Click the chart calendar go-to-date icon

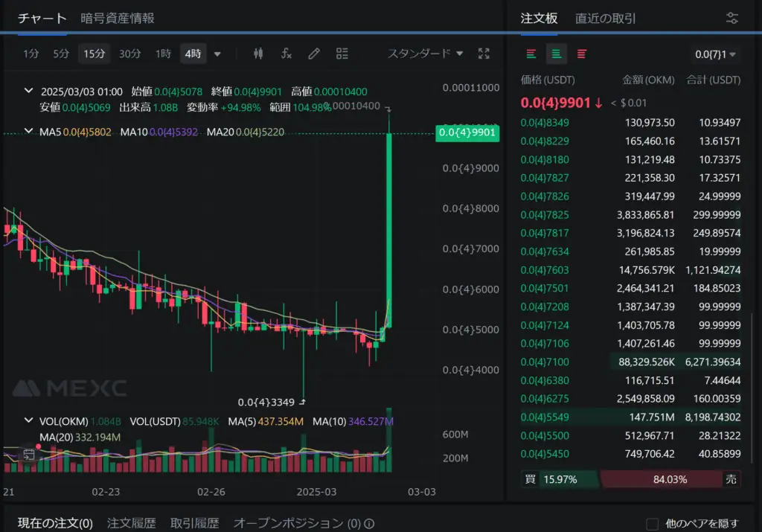click(29, 455)
